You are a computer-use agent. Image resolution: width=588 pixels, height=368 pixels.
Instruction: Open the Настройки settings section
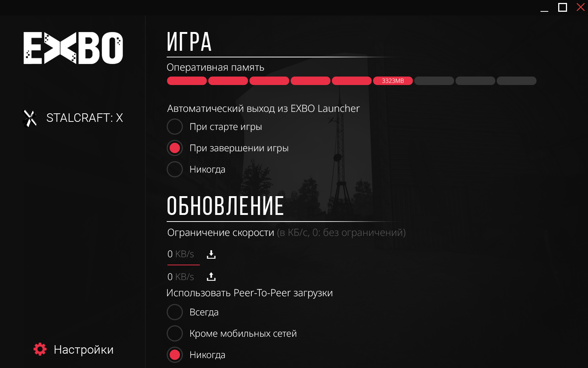[74, 349]
